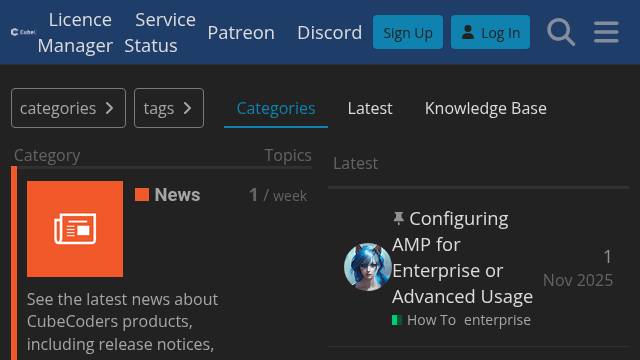Click the Topics column header
The height and width of the screenshot is (360, 640).
tap(288, 156)
